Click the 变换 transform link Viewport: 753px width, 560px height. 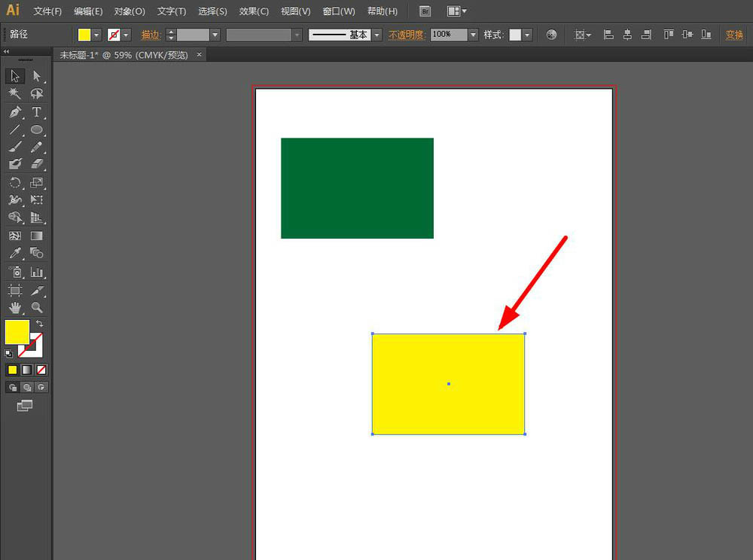coord(734,35)
